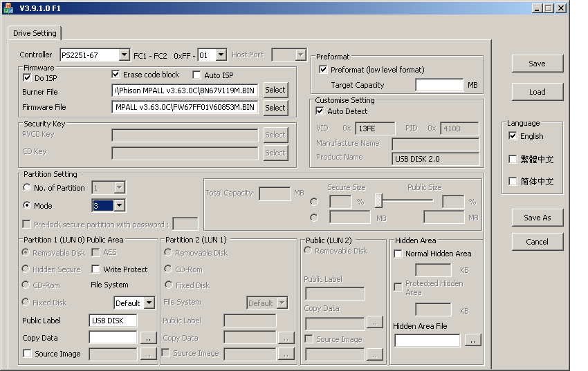Click the application icon in title bar
This screenshot has width=588, height=371.
click(x=8, y=8)
